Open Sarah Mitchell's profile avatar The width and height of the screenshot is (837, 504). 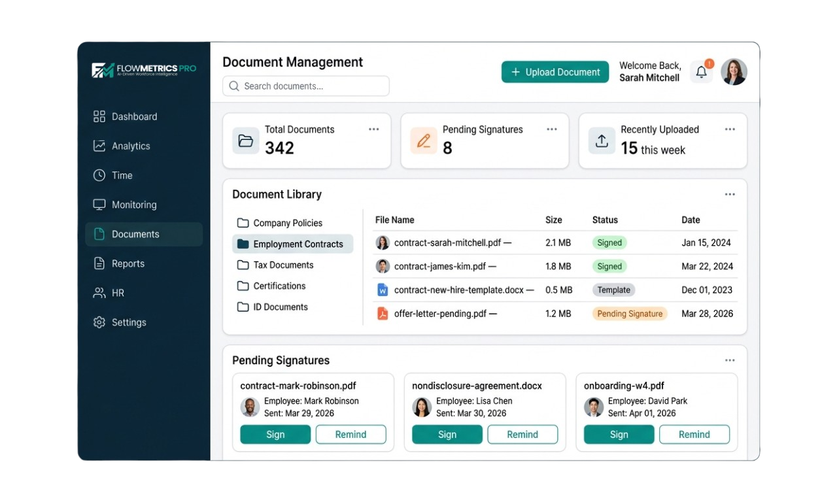(734, 72)
